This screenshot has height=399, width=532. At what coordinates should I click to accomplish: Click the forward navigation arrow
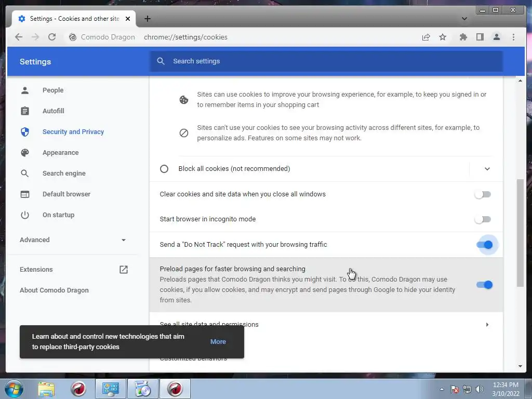coord(35,37)
